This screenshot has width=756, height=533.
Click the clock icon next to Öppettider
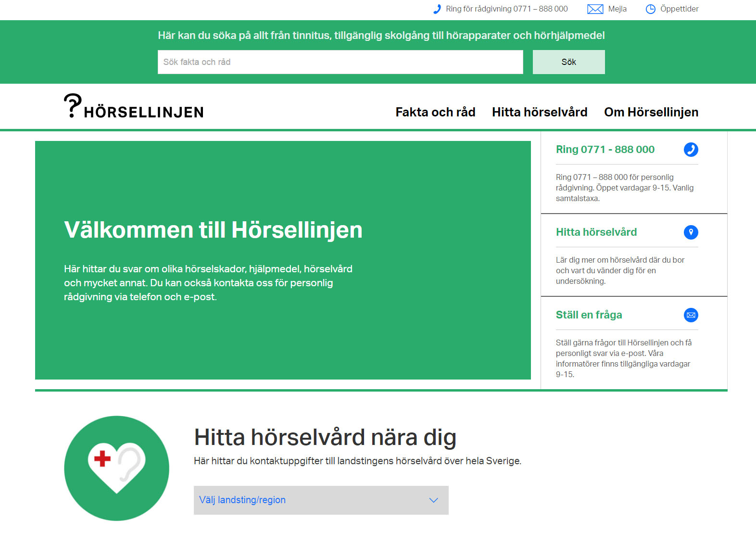point(650,9)
